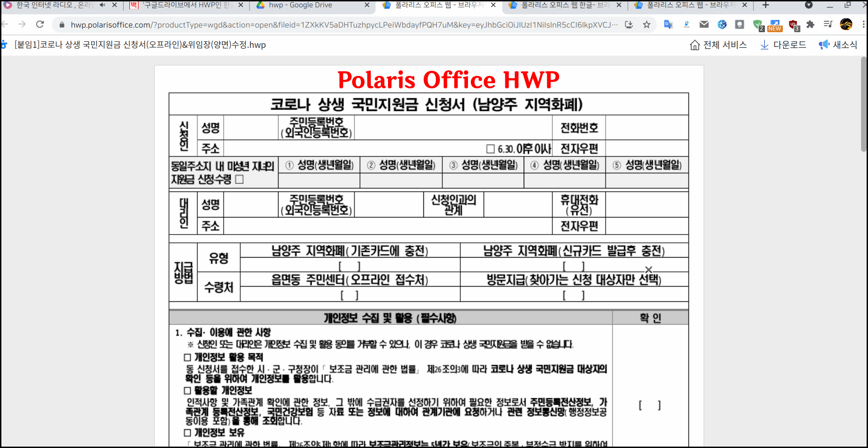Go forward with the forward arrow
Screen dimensions: 868x448
(x=22, y=24)
